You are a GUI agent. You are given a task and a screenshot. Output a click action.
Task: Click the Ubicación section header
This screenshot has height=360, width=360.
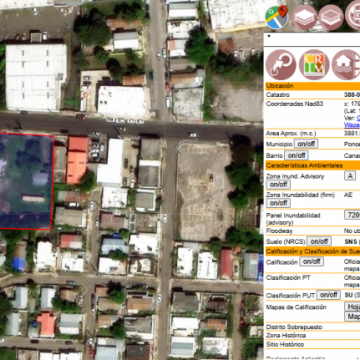(x=312, y=86)
